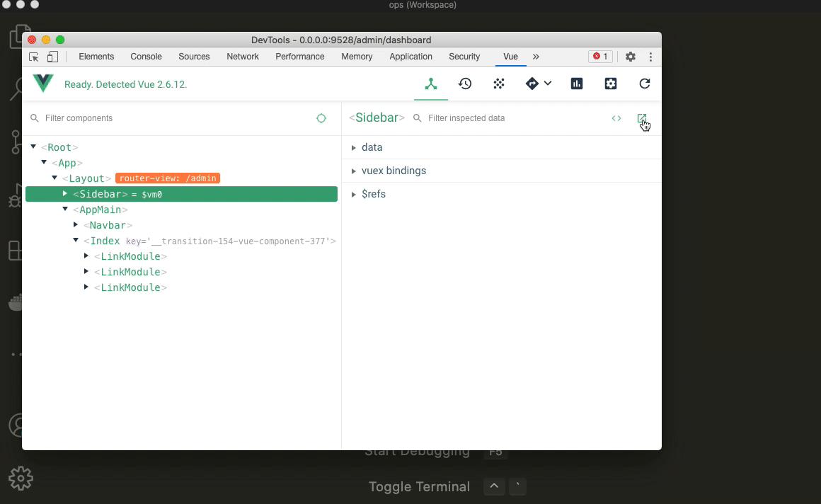Switch to the Components inspector icon
This screenshot has width=821, height=504.
(x=431, y=84)
